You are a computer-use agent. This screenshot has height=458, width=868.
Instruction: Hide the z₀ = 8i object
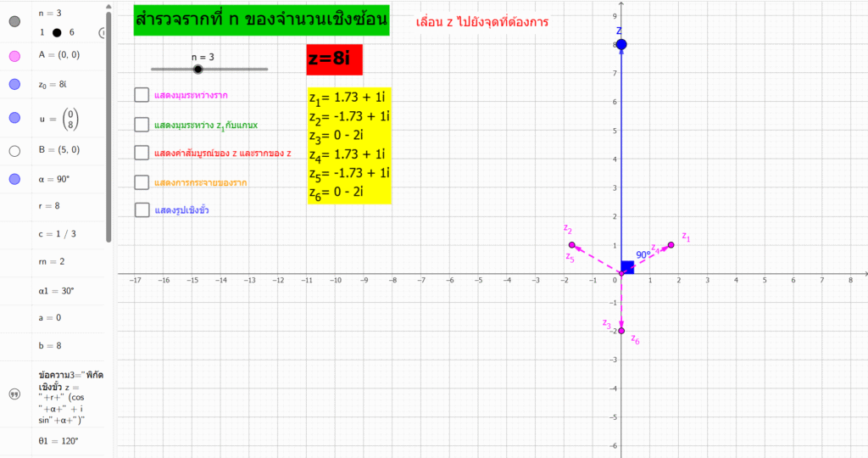point(15,84)
